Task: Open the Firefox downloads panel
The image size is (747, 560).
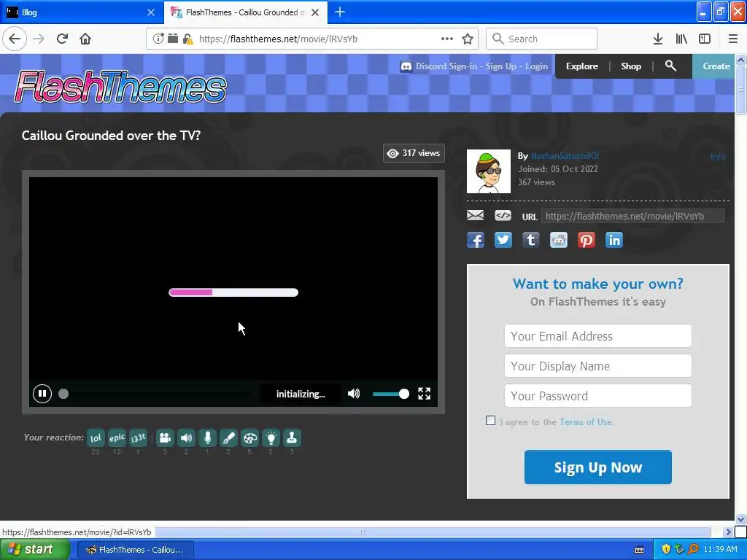Action: (x=658, y=39)
